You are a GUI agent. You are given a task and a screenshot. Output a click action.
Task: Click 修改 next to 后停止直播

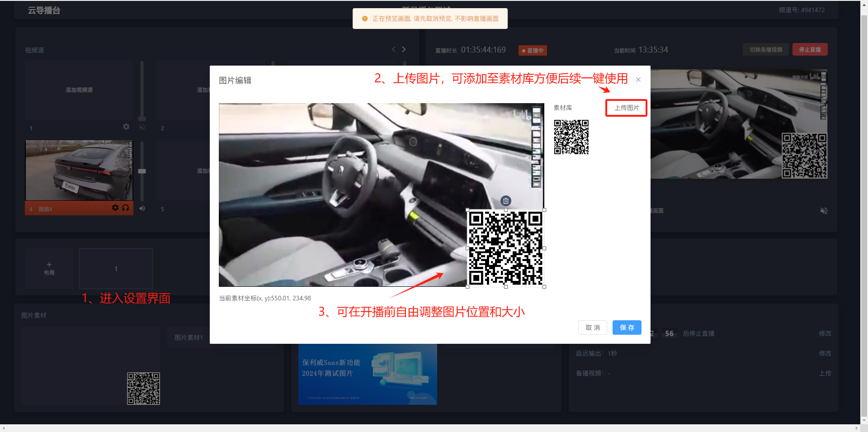(825, 333)
